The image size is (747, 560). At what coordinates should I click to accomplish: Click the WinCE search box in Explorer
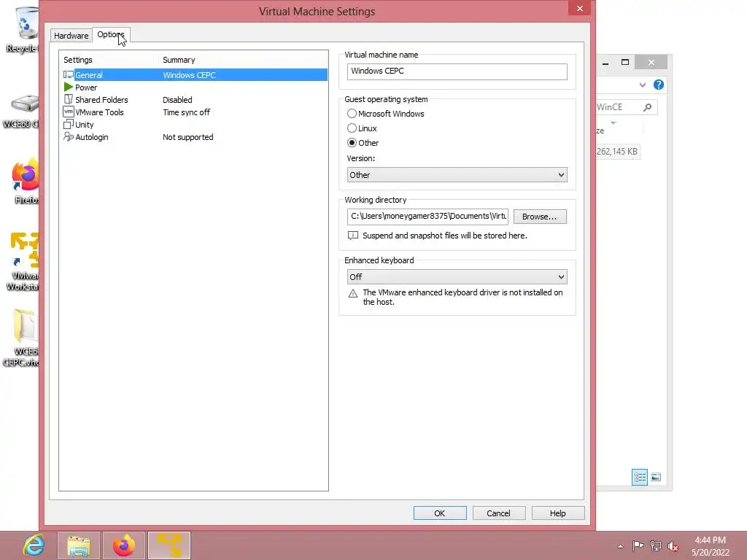[626, 107]
